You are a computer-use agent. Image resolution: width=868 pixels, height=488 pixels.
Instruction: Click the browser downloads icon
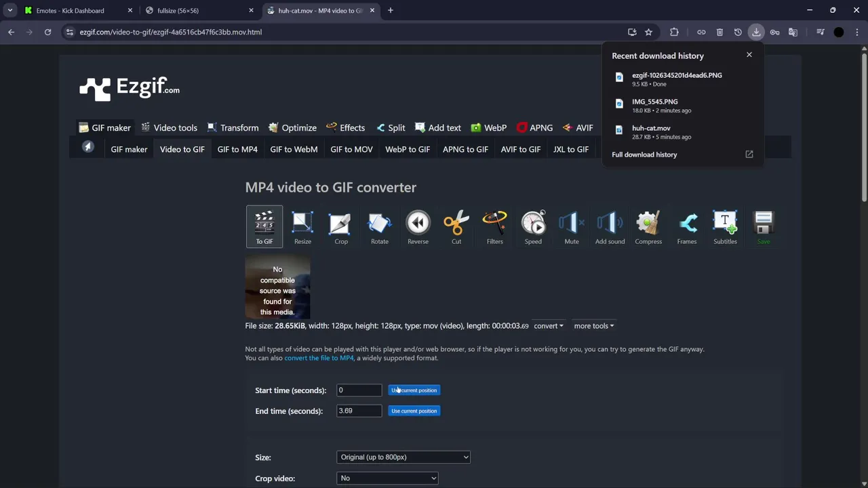(756, 32)
